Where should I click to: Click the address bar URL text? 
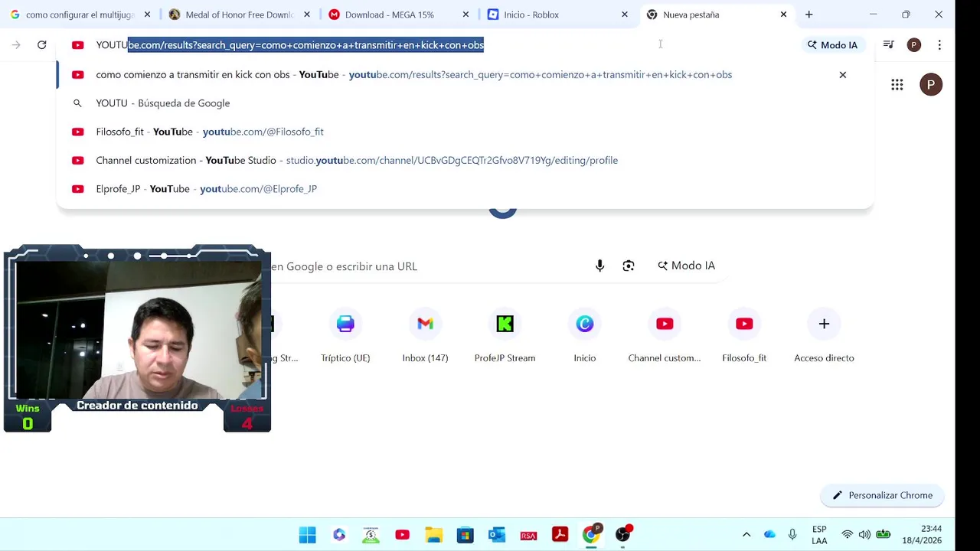(x=289, y=45)
